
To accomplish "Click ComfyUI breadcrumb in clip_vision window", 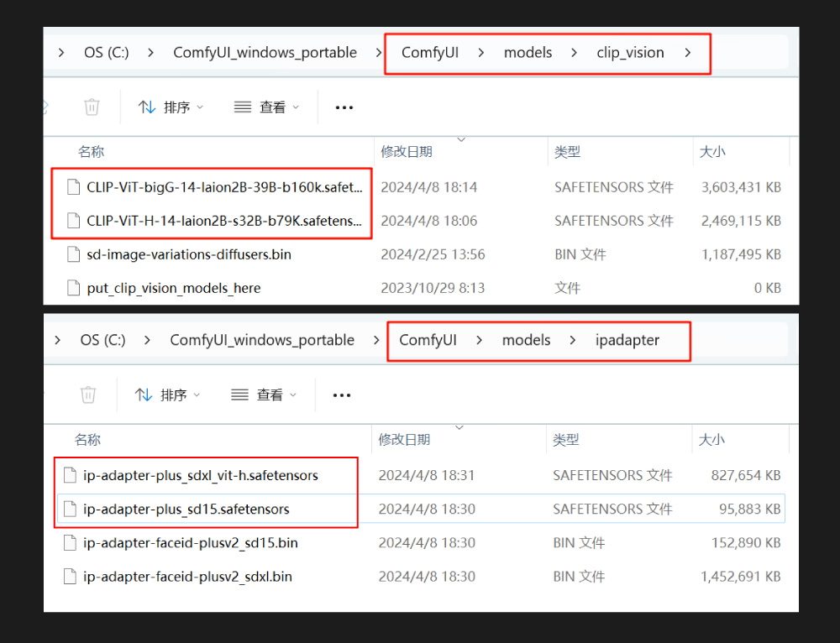I will point(430,53).
